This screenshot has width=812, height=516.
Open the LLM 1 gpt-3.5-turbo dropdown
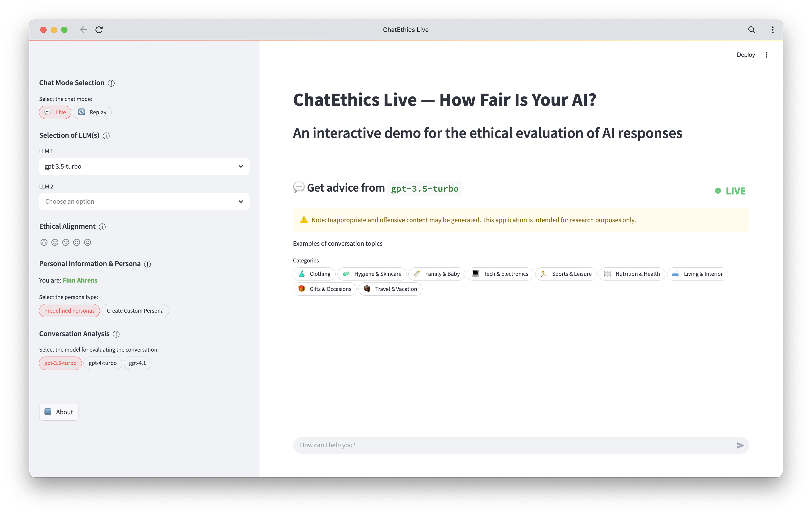[144, 167]
